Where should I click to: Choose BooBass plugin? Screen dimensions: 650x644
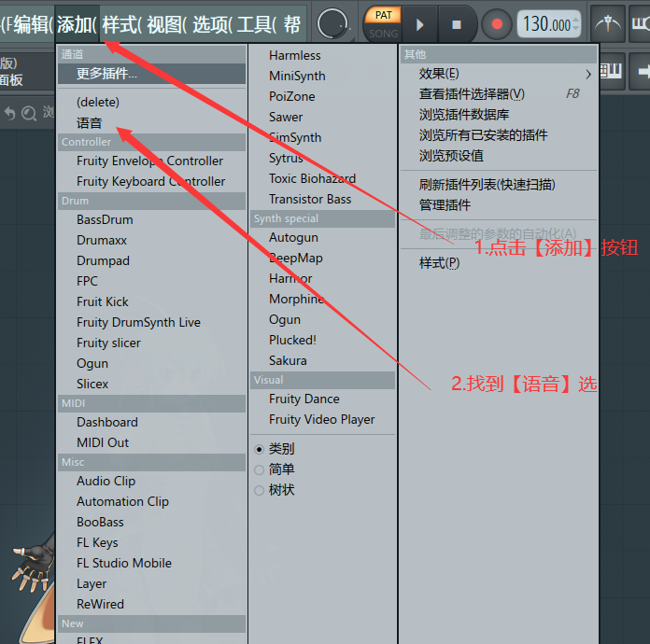click(151, 522)
